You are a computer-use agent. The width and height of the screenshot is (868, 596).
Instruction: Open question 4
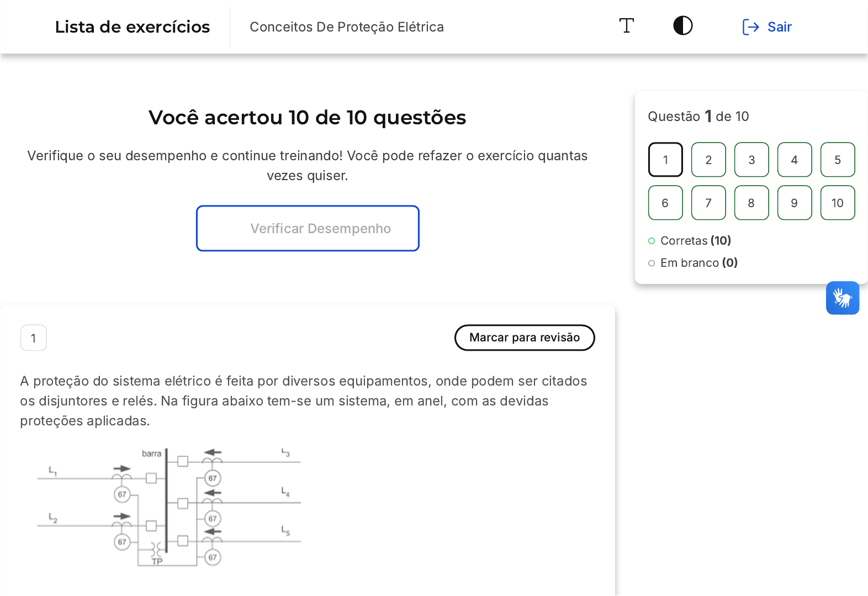795,160
